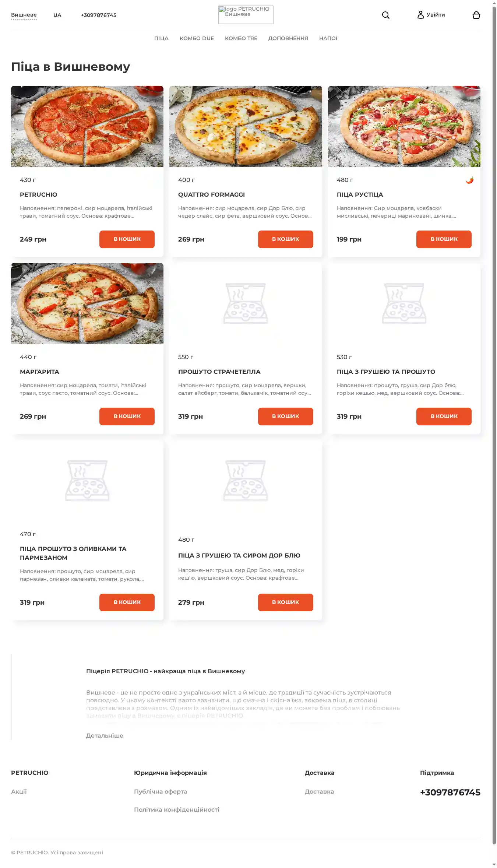This screenshot has height=868, width=497.
Task: Click the spicy chili pepper icon
Action: 469,180
